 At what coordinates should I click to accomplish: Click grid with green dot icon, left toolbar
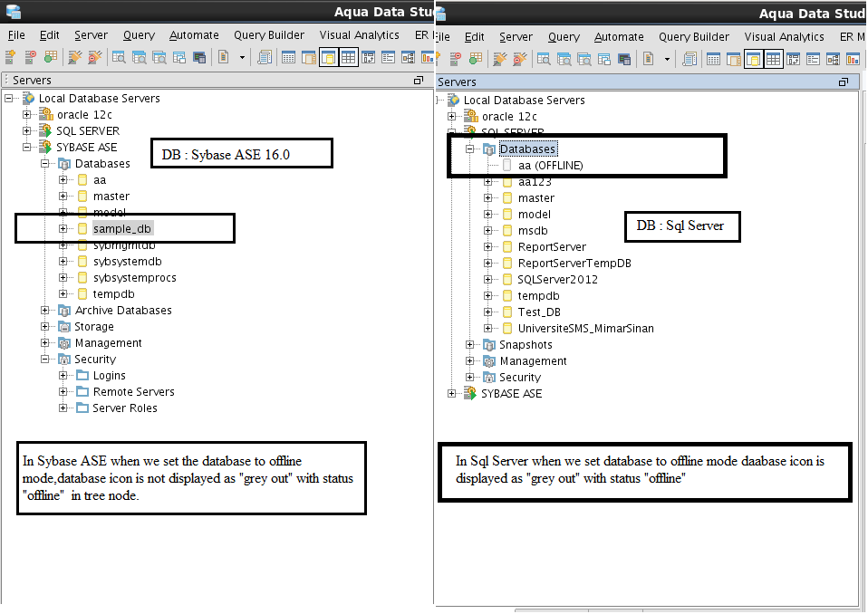point(51,57)
